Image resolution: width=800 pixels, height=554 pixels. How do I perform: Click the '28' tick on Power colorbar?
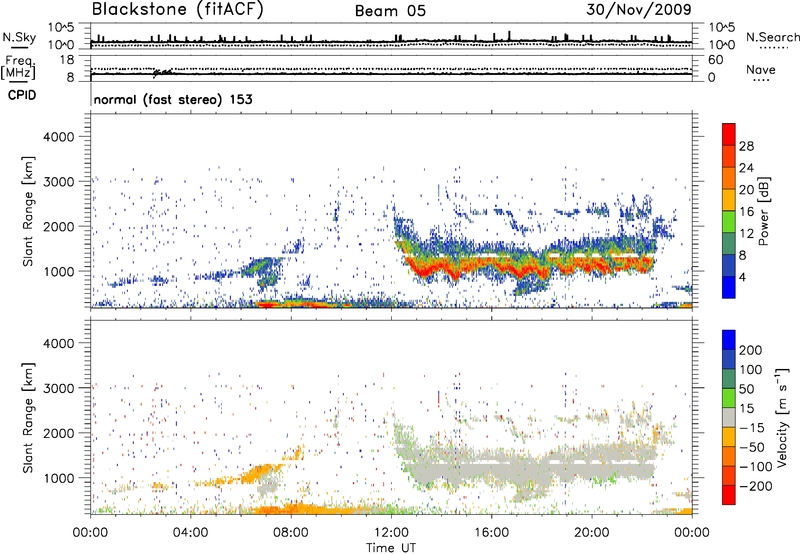[746, 146]
